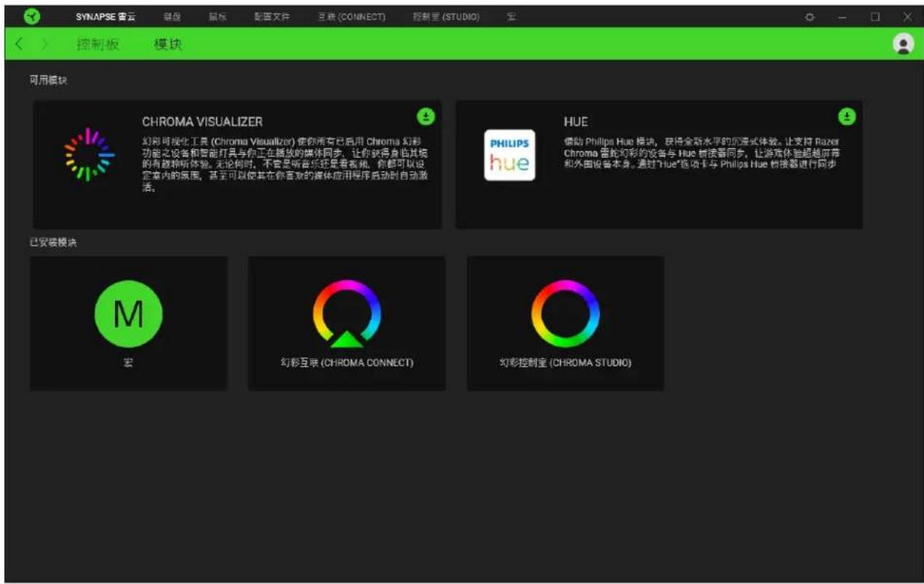Click the Chroma Visualizer rainbow burst icon

click(x=90, y=155)
